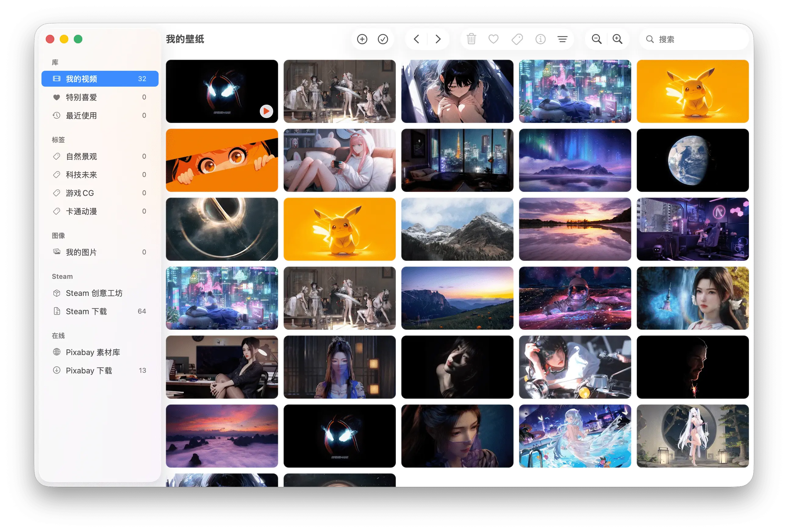The height and width of the screenshot is (532, 788).
Task: Select the Earth globe wallpaper thumbnail
Action: 693,160
